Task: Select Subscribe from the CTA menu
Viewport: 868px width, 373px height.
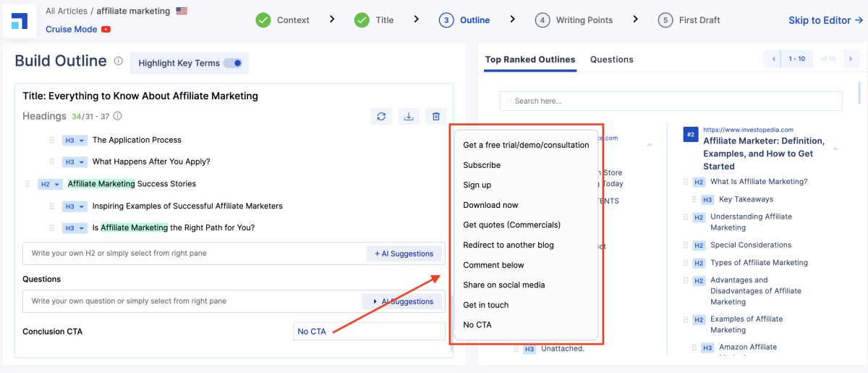Action: pyautogui.click(x=482, y=165)
